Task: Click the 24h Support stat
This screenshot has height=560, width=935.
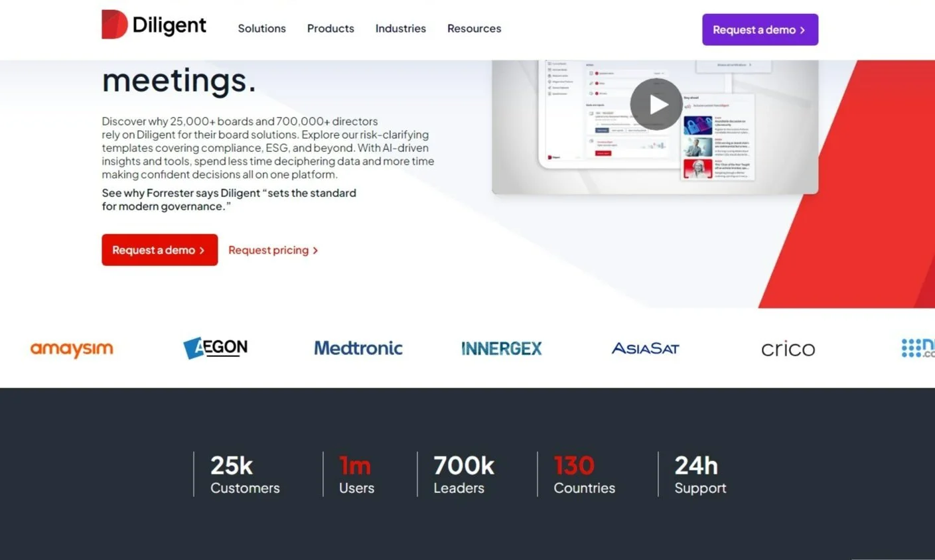Action: click(x=700, y=474)
